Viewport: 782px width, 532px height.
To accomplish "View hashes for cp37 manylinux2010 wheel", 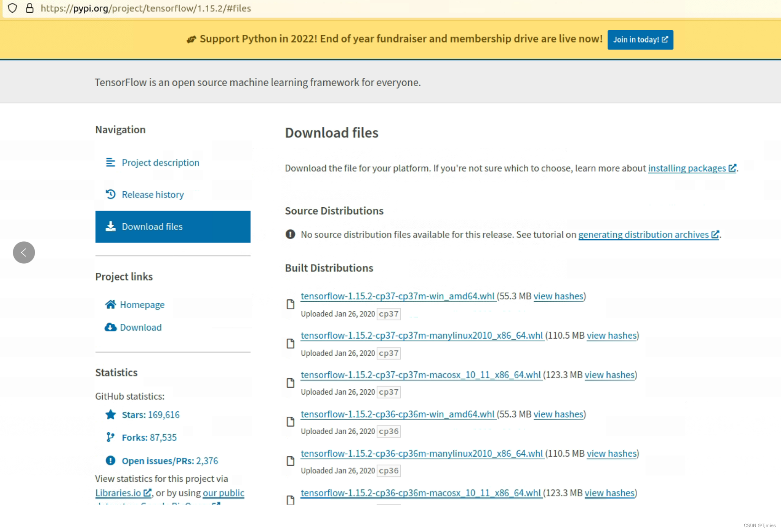I will (613, 336).
